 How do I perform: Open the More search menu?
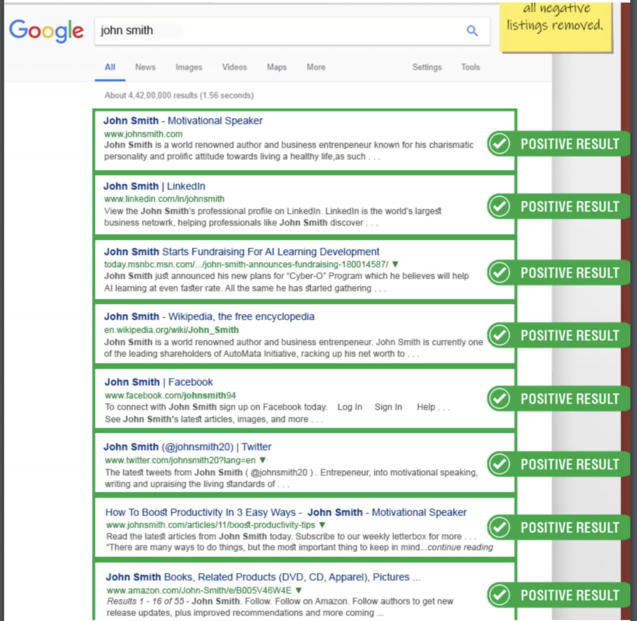click(x=316, y=67)
